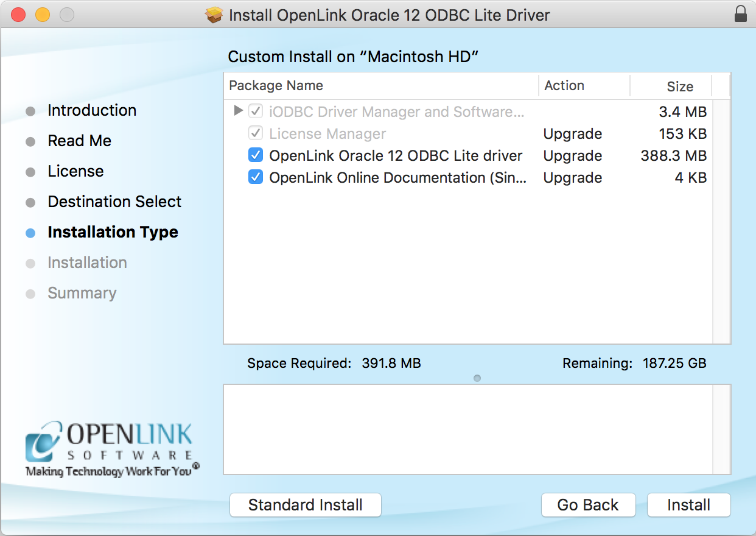Click the package description text area

[467, 429]
